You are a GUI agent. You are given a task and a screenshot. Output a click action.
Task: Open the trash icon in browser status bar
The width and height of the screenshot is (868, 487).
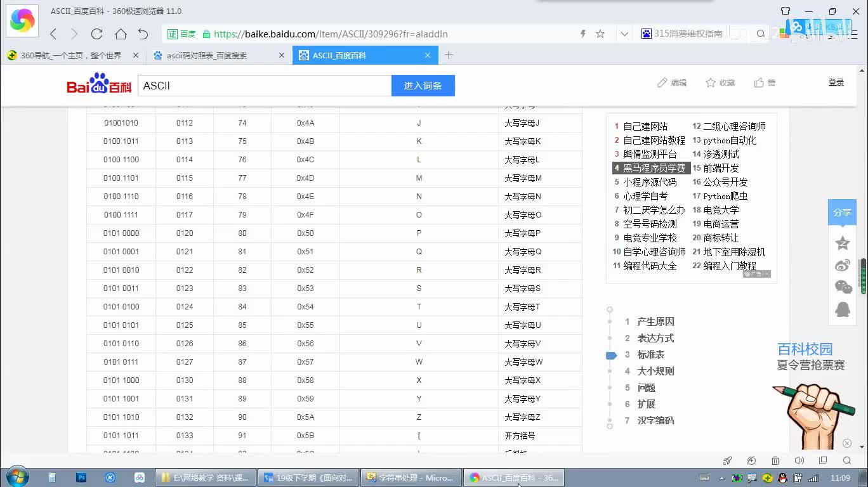point(775,460)
